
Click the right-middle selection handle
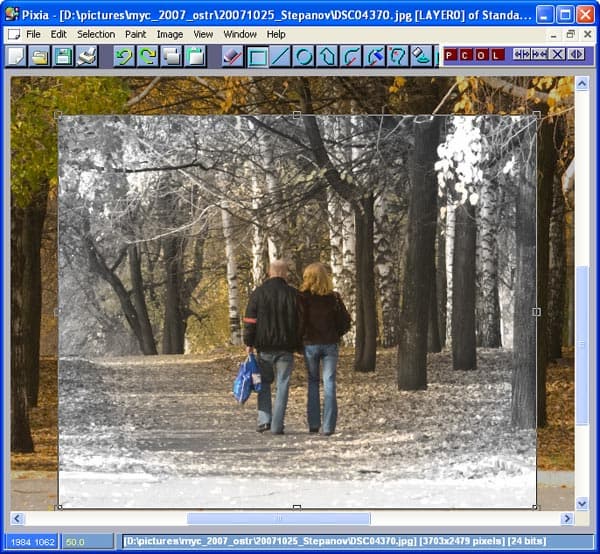536,312
